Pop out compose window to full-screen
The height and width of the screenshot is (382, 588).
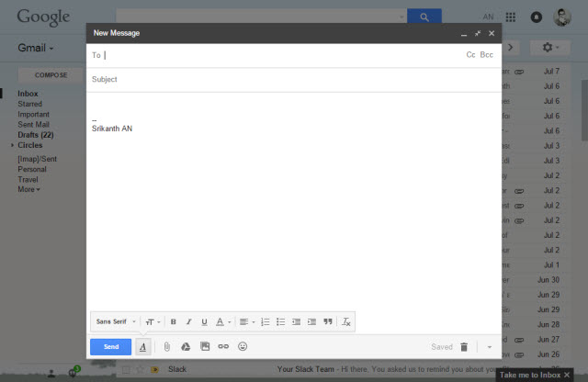tap(478, 33)
